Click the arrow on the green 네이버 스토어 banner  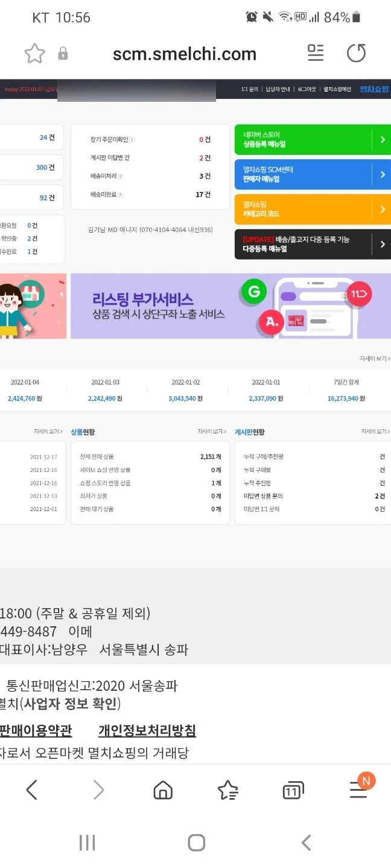(x=382, y=140)
